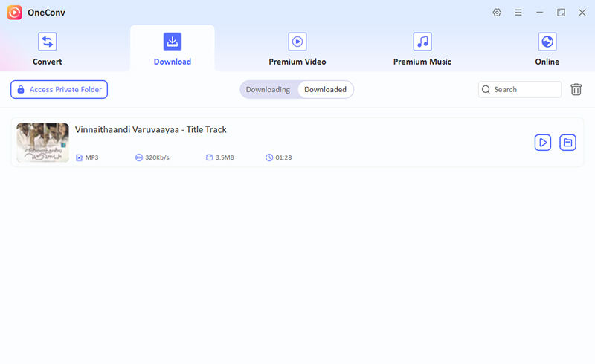Open the hamburger menu in title bar
The height and width of the screenshot is (364, 595).
coord(518,13)
